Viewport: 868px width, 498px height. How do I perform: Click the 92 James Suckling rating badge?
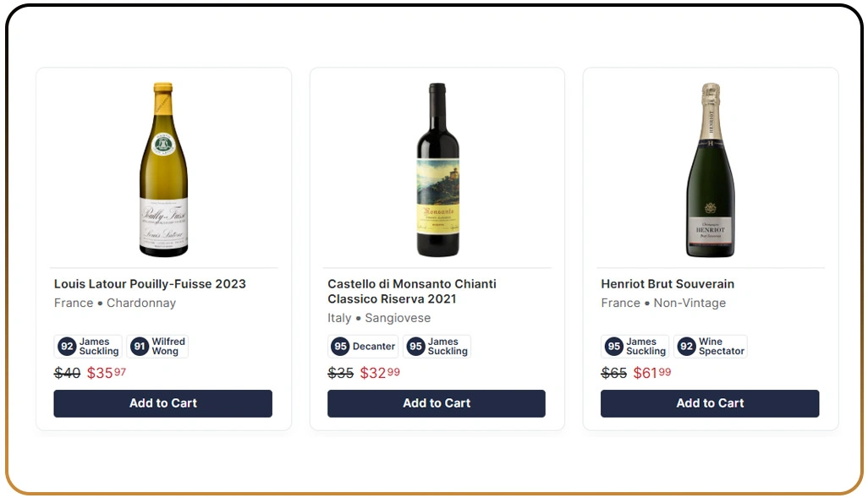click(x=88, y=346)
